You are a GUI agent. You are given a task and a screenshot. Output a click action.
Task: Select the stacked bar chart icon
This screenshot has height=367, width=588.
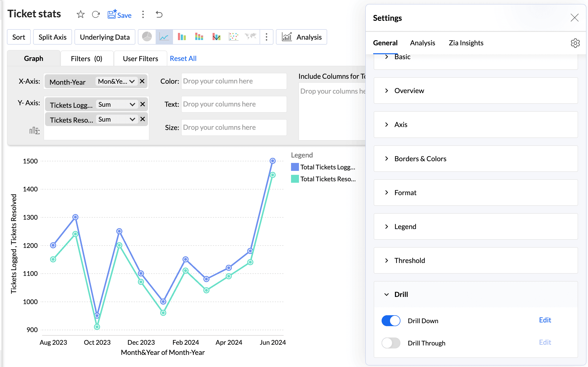(199, 37)
